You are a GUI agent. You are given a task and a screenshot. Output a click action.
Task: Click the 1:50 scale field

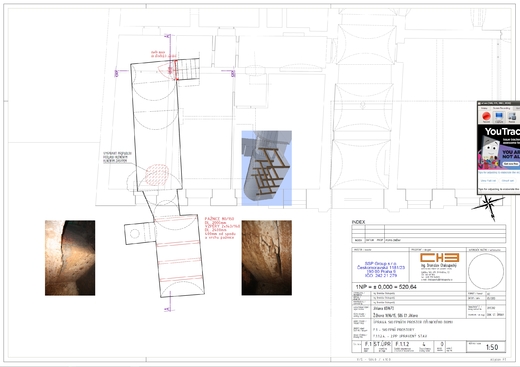pyautogui.click(x=492, y=347)
